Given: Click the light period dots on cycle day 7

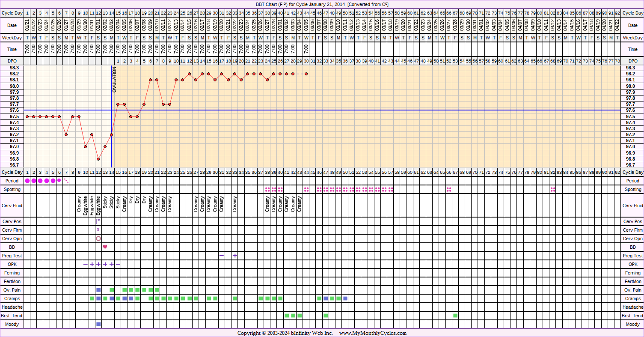Looking at the screenshot, I should [x=66, y=181].
